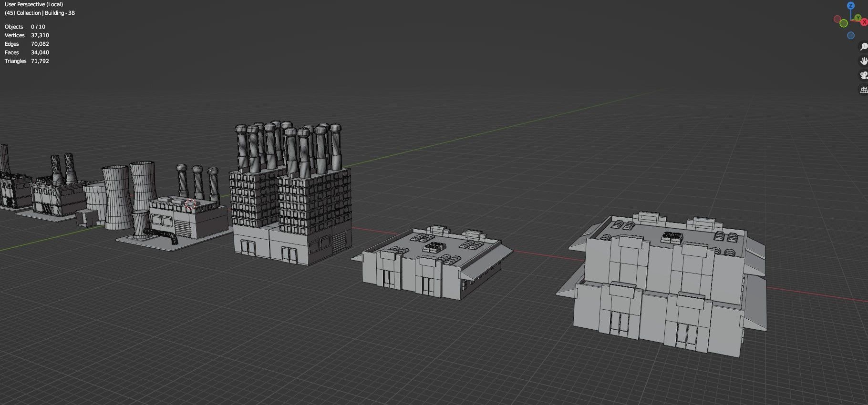Click the blue Z axis gizmo handle
This screenshot has height=405, width=868.
(851, 5)
